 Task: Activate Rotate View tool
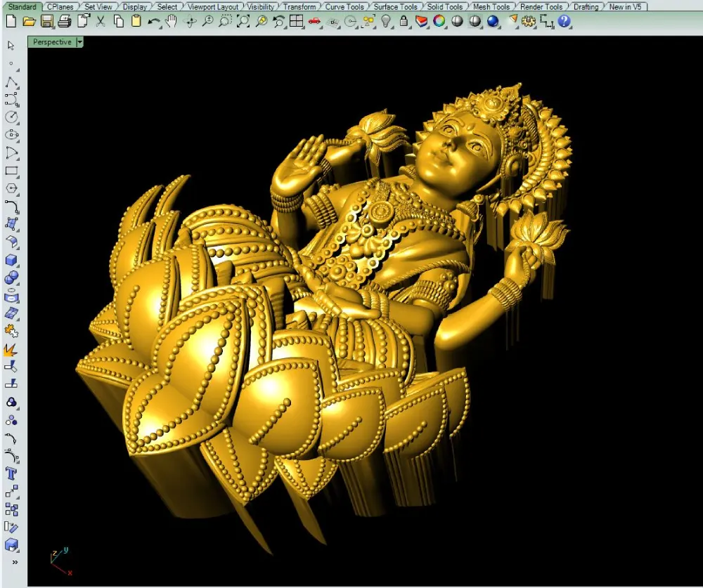click(x=190, y=21)
